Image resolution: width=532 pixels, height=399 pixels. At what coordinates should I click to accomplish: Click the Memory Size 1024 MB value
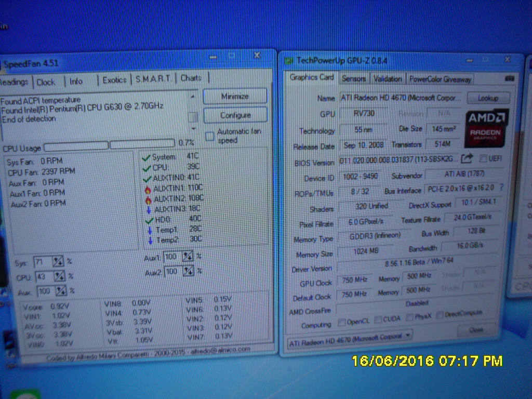[x=366, y=251]
